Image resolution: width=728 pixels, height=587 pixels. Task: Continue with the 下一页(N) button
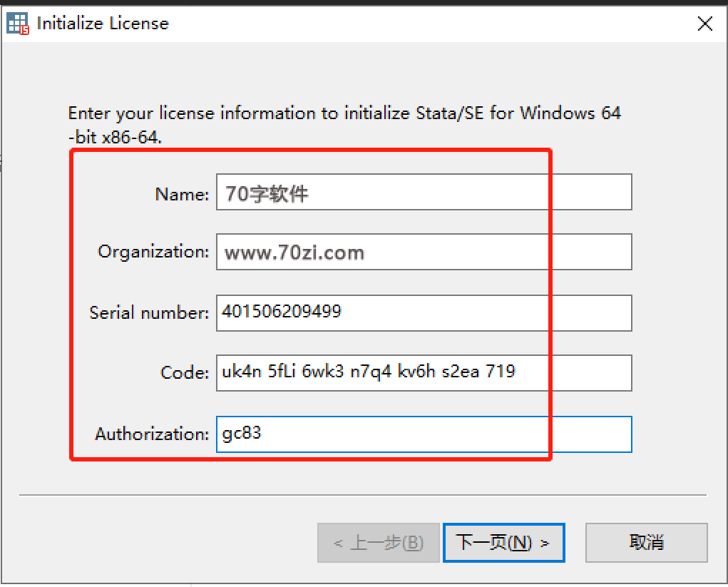[503, 543]
